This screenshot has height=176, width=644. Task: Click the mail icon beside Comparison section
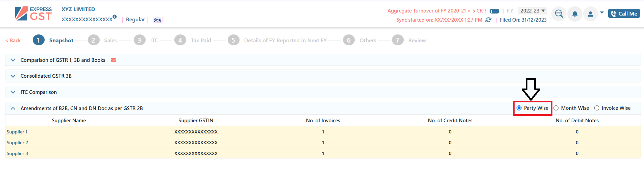(x=114, y=60)
